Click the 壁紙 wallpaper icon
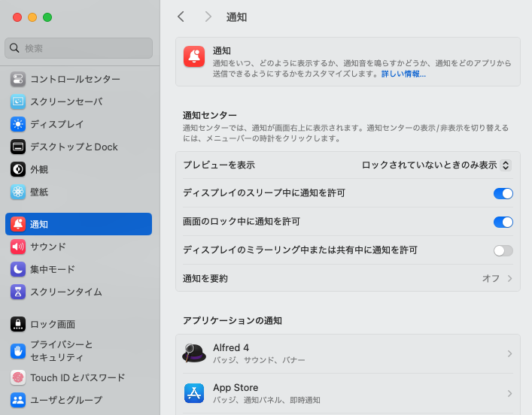Screen dimensions: 532x415 point(18,192)
